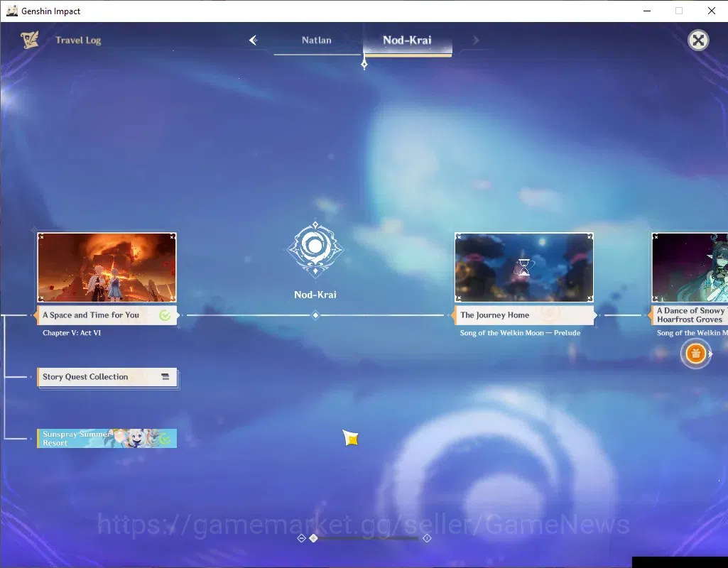Click the Travel Log title text
728x568 pixels.
(x=78, y=40)
